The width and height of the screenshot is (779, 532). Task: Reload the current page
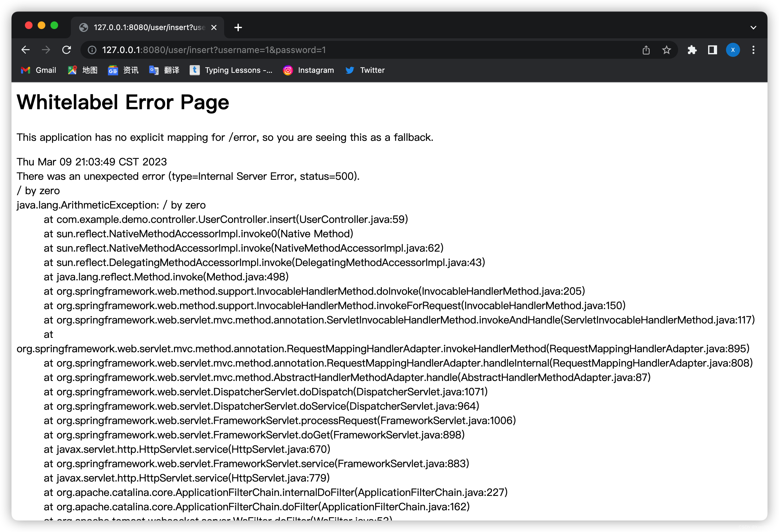point(67,50)
